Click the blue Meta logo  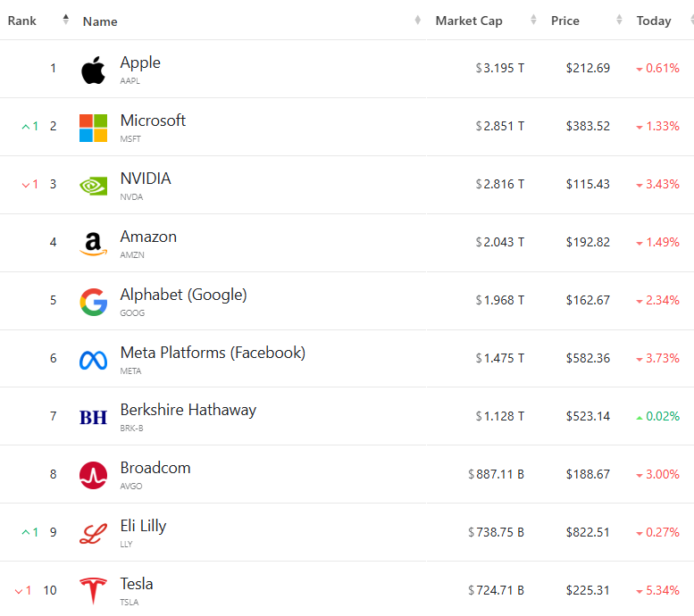(93, 359)
